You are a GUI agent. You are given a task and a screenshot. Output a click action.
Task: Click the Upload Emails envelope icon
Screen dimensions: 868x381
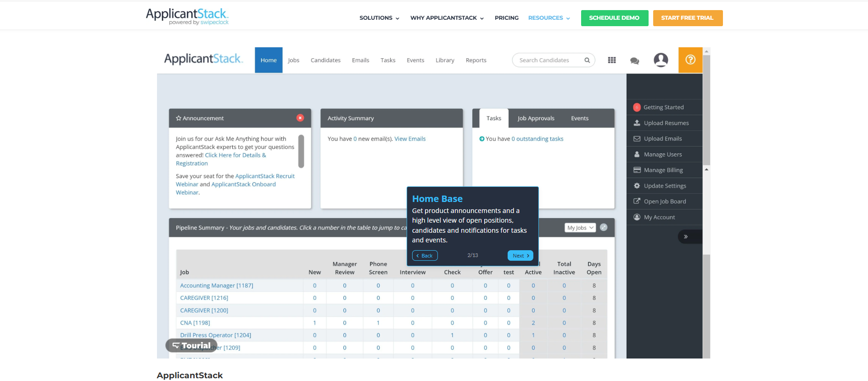pyautogui.click(x=637, y=139)
